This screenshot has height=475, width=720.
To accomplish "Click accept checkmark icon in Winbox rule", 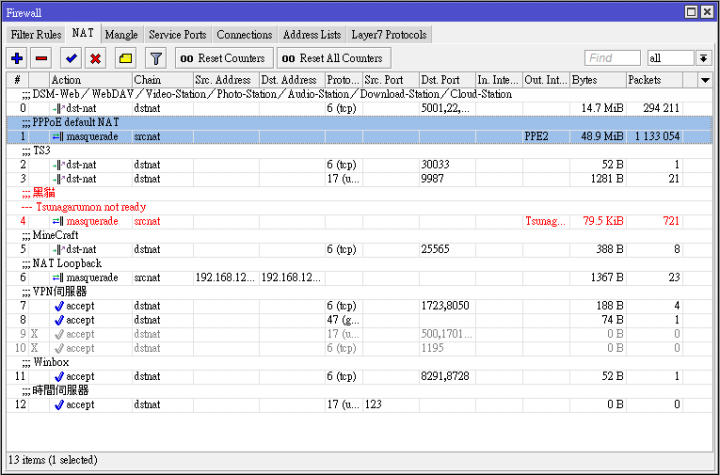I will [59, 376].
